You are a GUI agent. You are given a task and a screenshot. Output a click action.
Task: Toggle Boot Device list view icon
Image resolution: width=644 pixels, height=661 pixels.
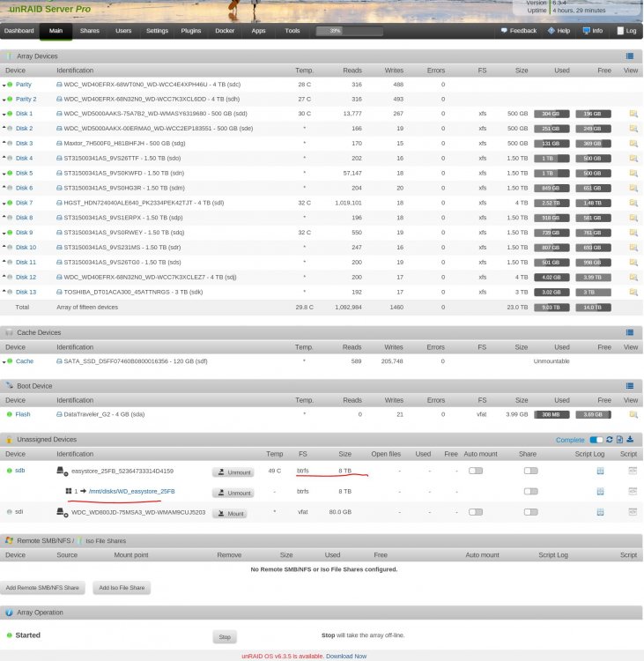pos(630,386)
